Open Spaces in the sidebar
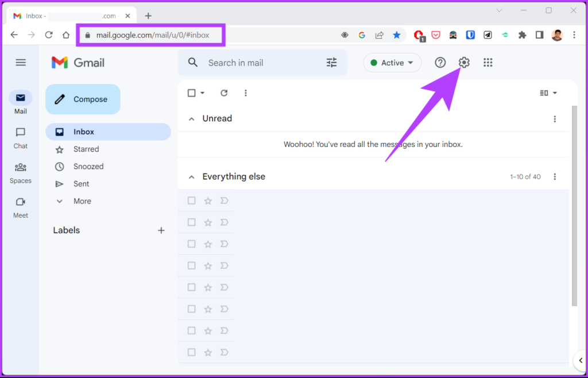Screen dimensions: 588x378 coord(20,173)
